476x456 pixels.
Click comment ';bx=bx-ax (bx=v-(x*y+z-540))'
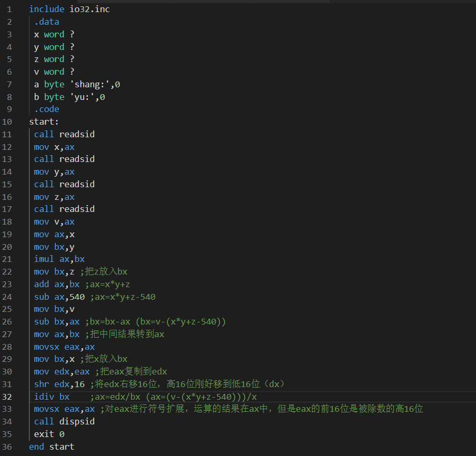(156, 322)
